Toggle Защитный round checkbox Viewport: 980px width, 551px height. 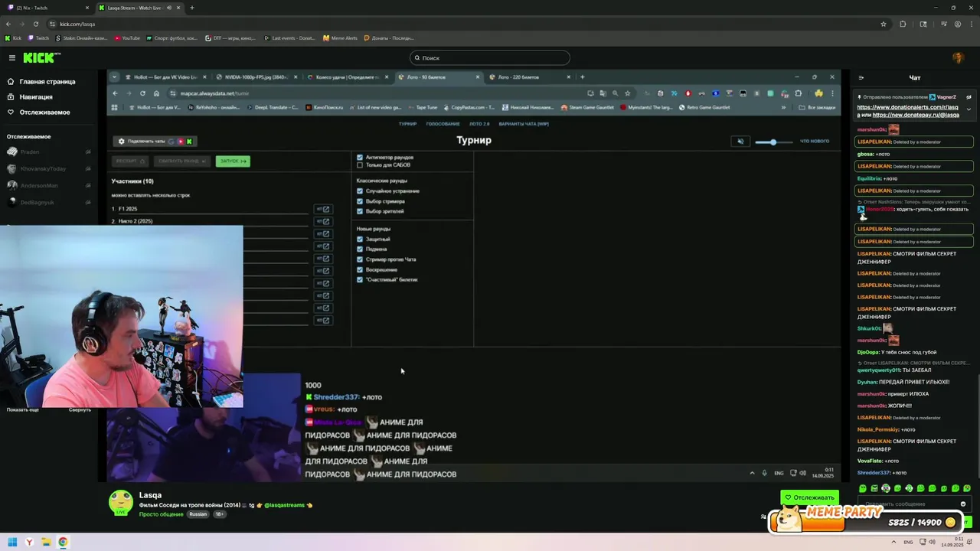[360, 239]
